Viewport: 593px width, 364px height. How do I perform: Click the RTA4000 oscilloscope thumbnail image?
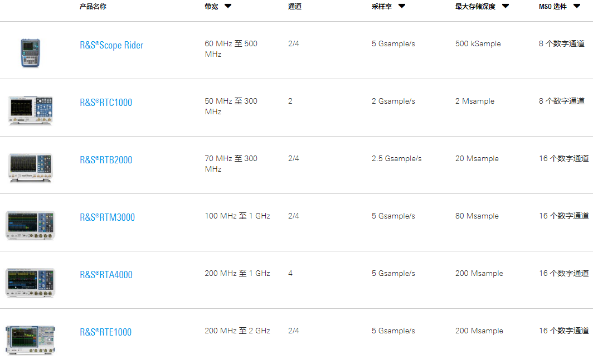pyautogui.click(x=30, y=283)
